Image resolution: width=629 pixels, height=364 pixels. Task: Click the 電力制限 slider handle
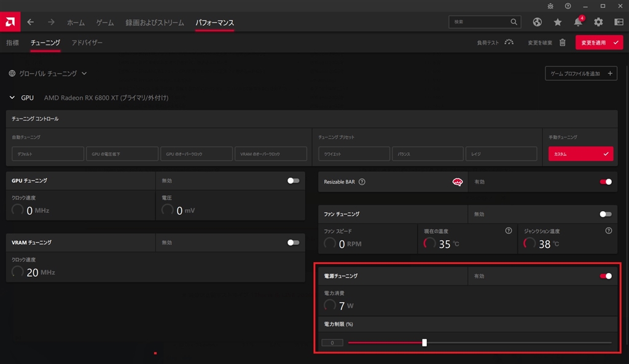(x=424, y=343)
